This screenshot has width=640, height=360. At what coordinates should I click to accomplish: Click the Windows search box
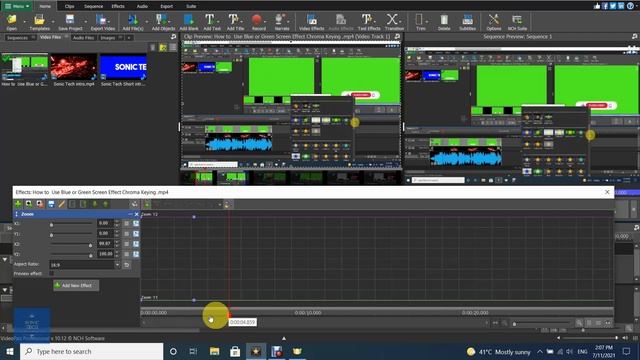tap(91, 351)
